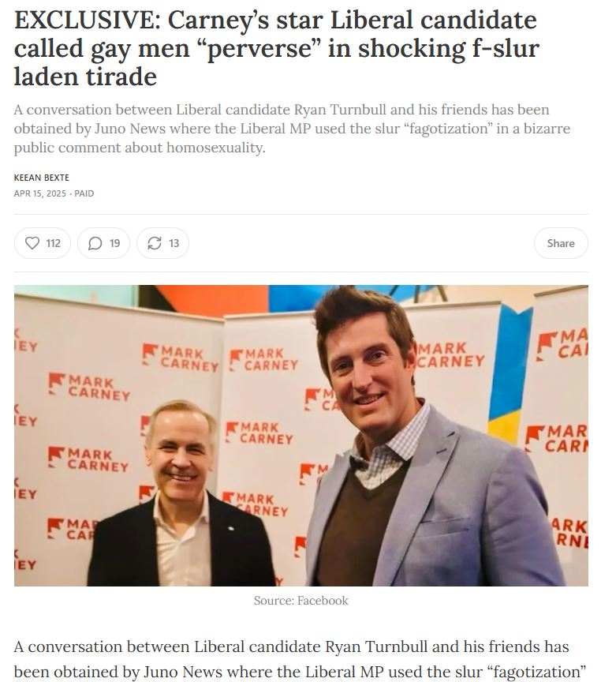Click the 13 restacks count
The height and width of the screenshot is (682, 616).
[174, 243]
